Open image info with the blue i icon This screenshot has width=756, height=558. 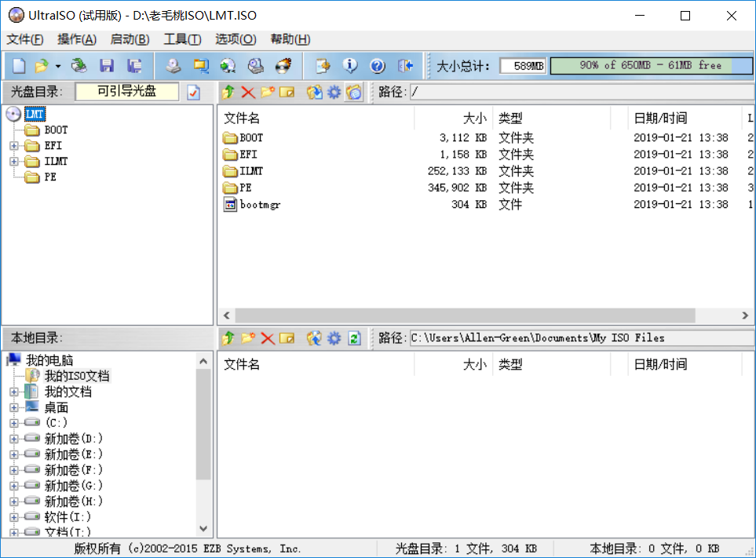tap(350, 66)
